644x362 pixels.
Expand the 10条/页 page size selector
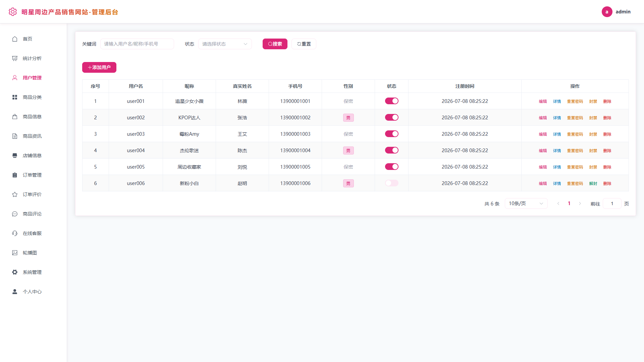pos(526,203)
